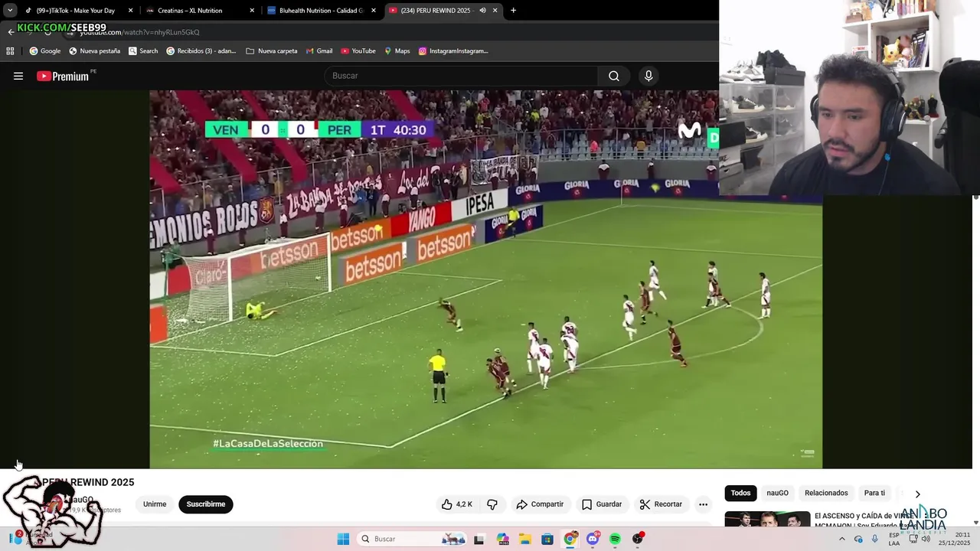Open Discord from taskbar
The width and height of the screenshot is (980, 551).
593,539
